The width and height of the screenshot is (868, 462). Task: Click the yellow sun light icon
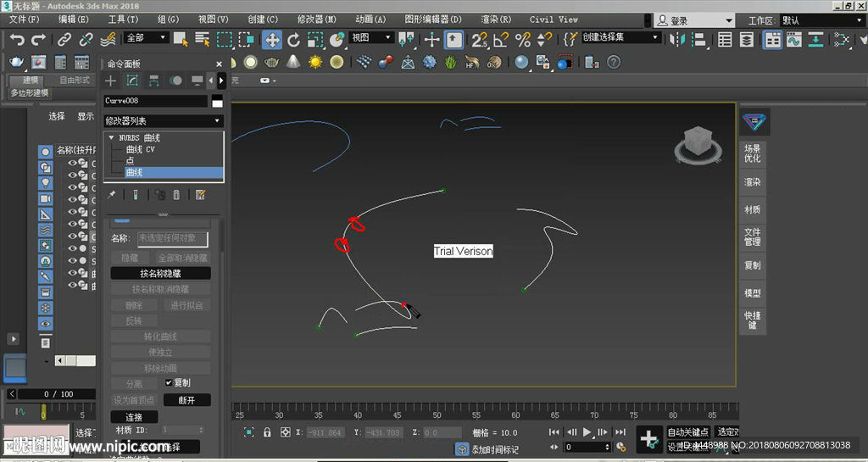(x=315, y=62)
